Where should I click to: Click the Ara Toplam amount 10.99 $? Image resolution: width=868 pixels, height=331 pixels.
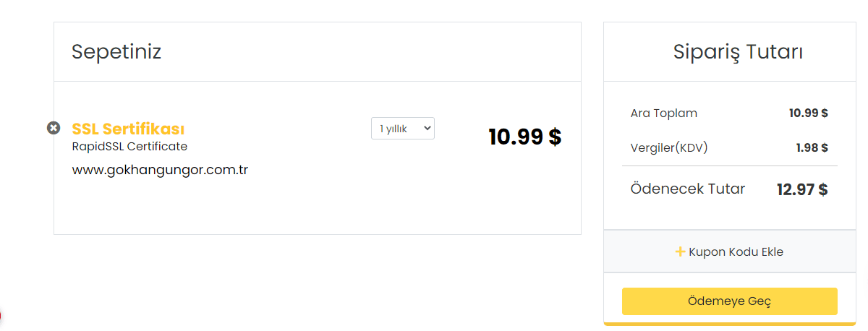tap(809, 113)
